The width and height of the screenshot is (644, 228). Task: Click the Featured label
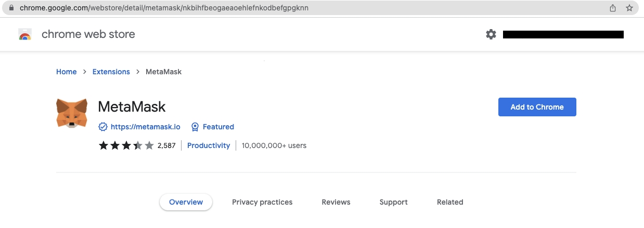point(218,127)
